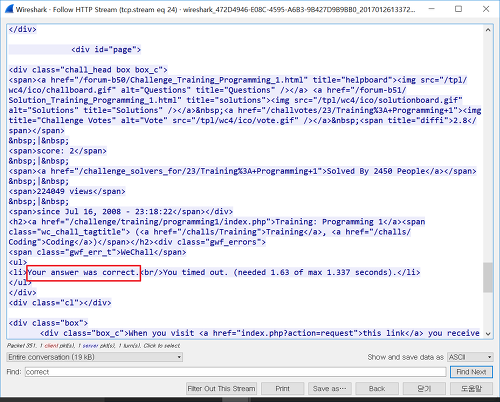500x402 pixels.
Task: Click the 'Packet 351' status hint text
Action: (x=94, y=346)
